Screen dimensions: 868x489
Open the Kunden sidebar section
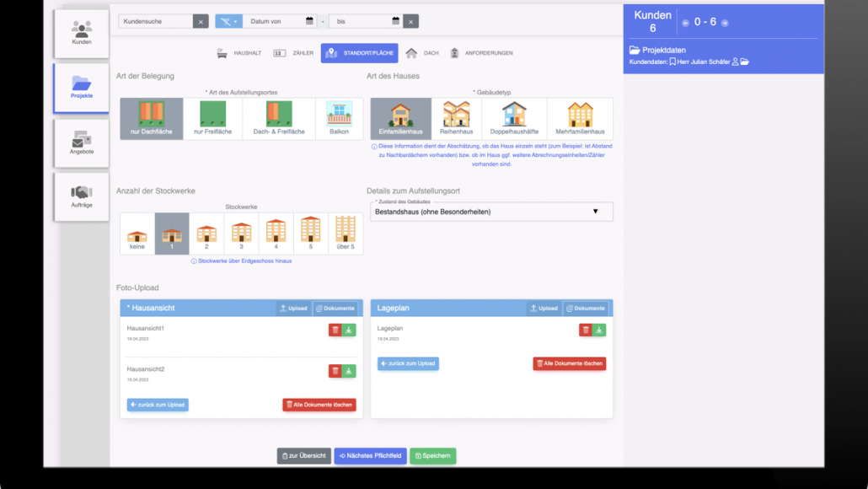(81, 33)
